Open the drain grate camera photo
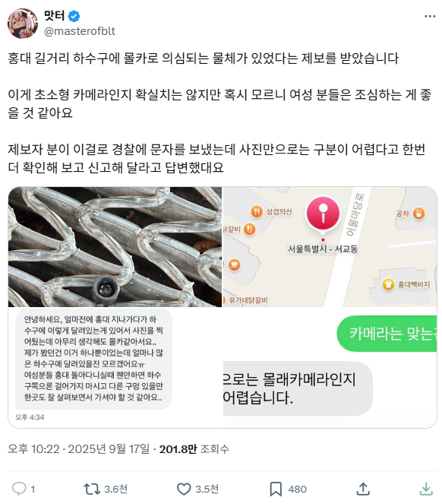The width and height of the screenshot is (442, 504). coord(115,247)
